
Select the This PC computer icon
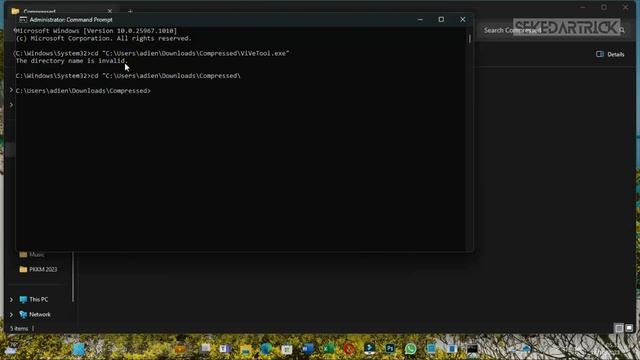click(x=23, y=300)
